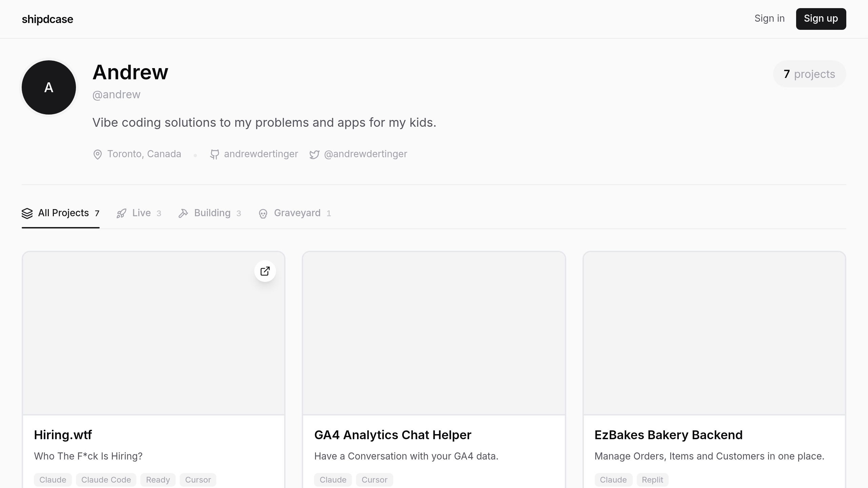
Task: Click the skull Graveyard icon
Action: click(x=263, y=214)
